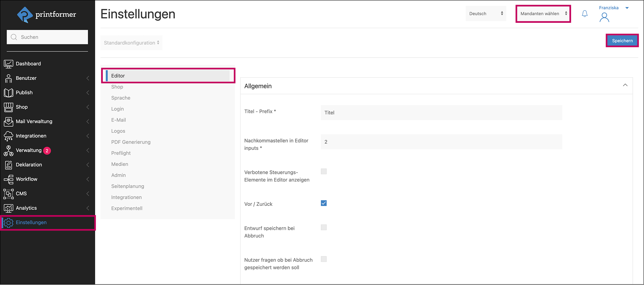Click the Mail Verwaltung envelope icon
This screenshot has height=285, width=644.
8,122
